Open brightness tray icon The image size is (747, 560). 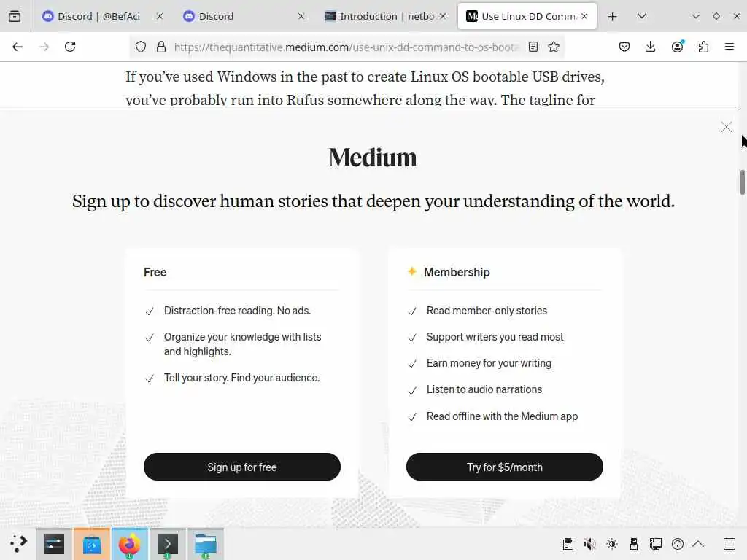pyautogui.click(x=612, y=544)
